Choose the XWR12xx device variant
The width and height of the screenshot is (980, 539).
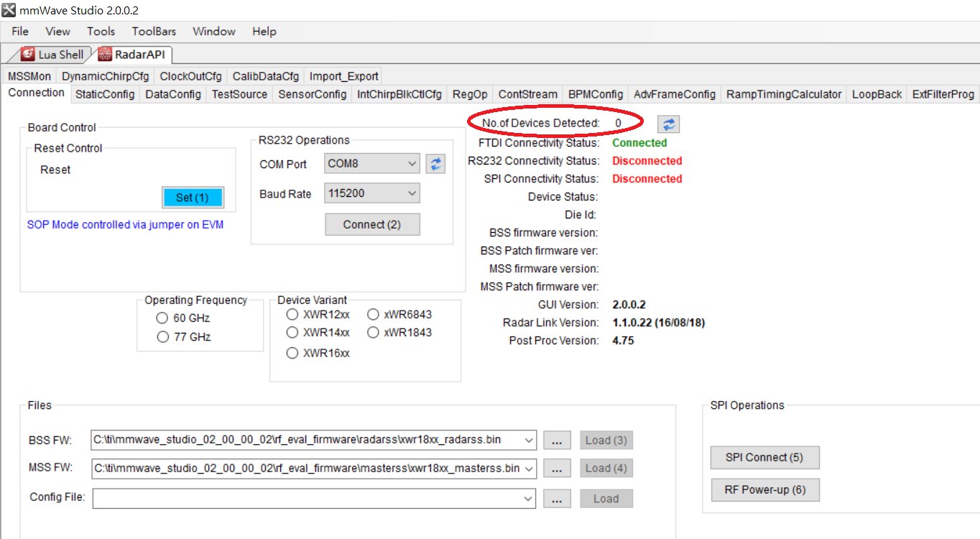pyautogui.click(x=292, y=315)
